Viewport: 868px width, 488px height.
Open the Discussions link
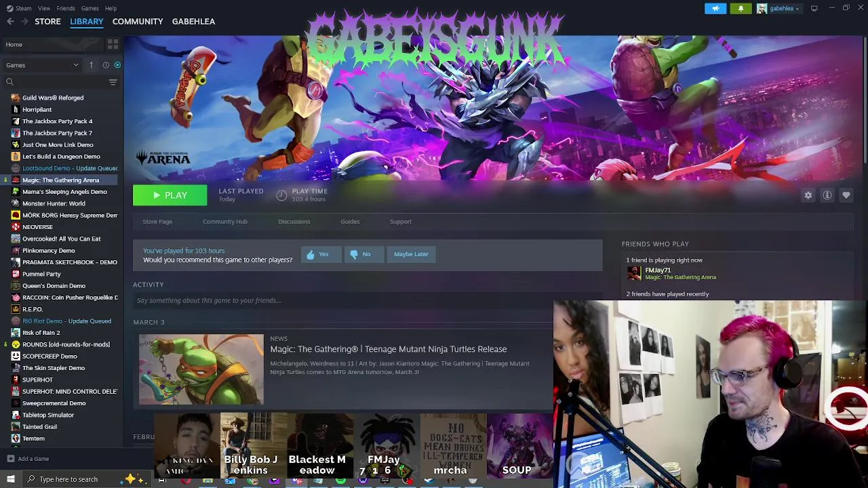point(294,222)
